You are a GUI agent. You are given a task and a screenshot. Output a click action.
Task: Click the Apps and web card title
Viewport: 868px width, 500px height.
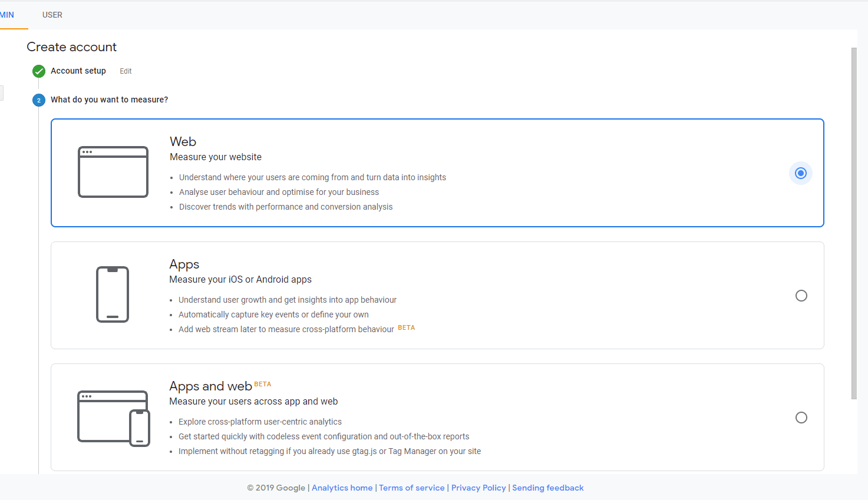210,386
